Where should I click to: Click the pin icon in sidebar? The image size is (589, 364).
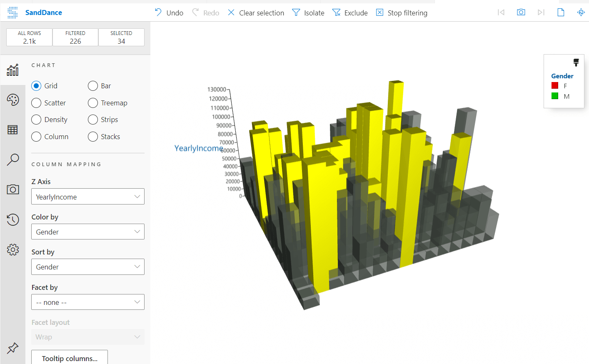[13, 348]
